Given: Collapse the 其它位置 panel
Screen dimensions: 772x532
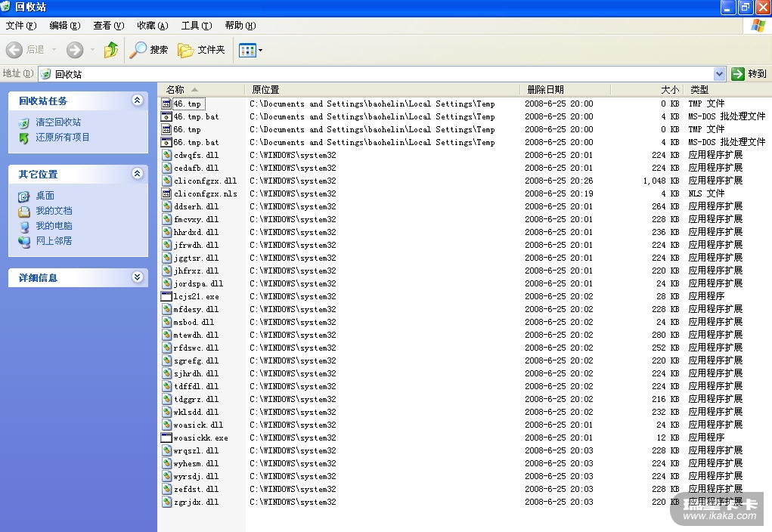Looking at the screenshot, I should (137, 174).
